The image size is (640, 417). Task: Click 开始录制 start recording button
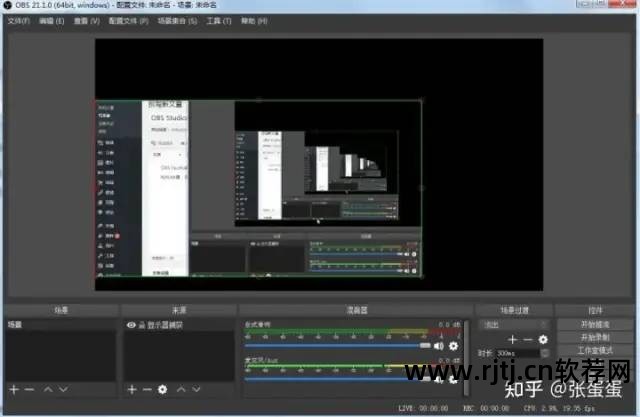pos(595,337)
